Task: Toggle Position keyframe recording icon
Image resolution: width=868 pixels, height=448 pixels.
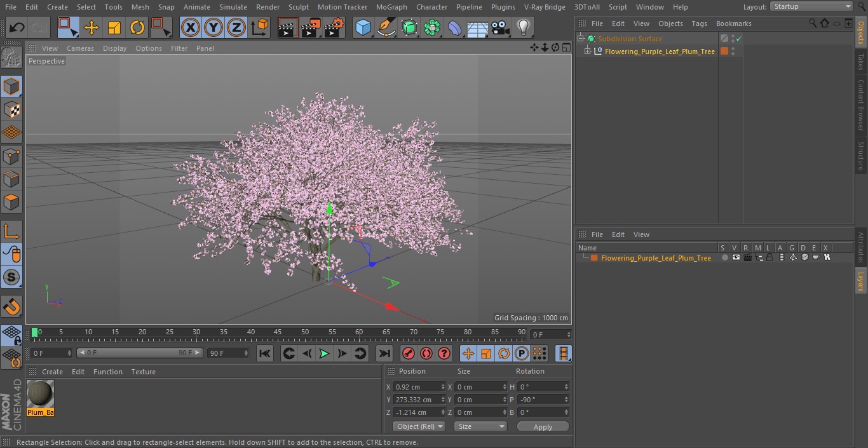Action: click(x=468, y=353)
